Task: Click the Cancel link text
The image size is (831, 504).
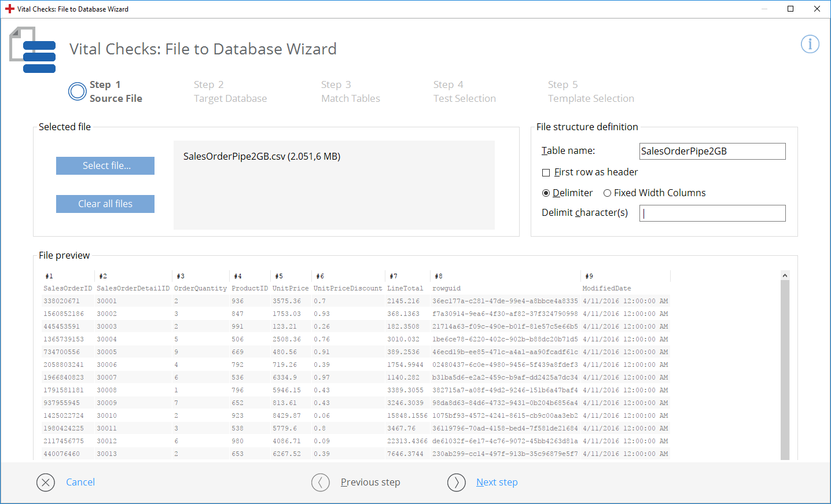Action: 80,482
